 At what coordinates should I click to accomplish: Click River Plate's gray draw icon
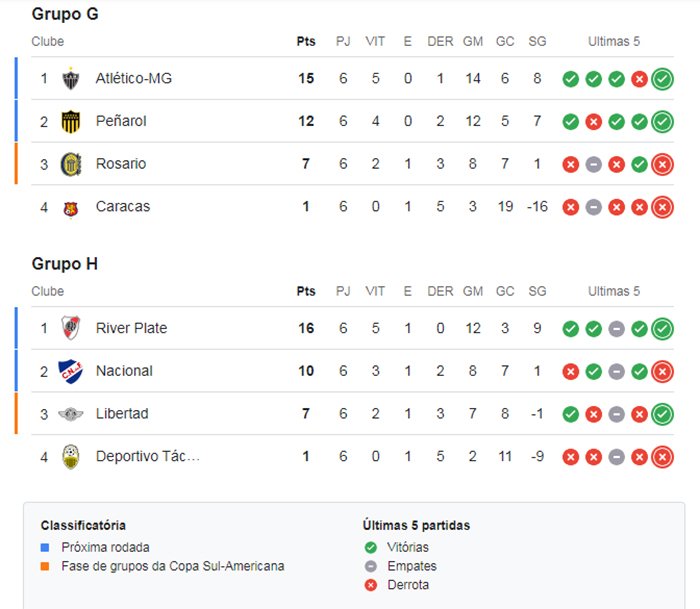(x=617, y=329)
